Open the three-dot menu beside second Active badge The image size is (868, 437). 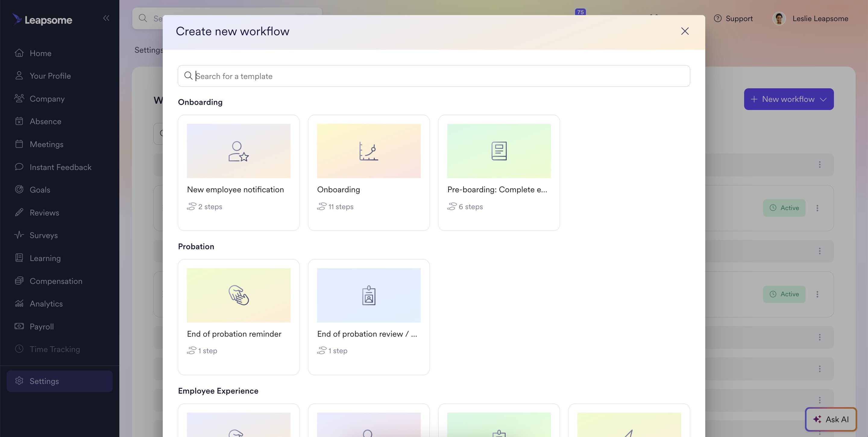pos(817,294)
